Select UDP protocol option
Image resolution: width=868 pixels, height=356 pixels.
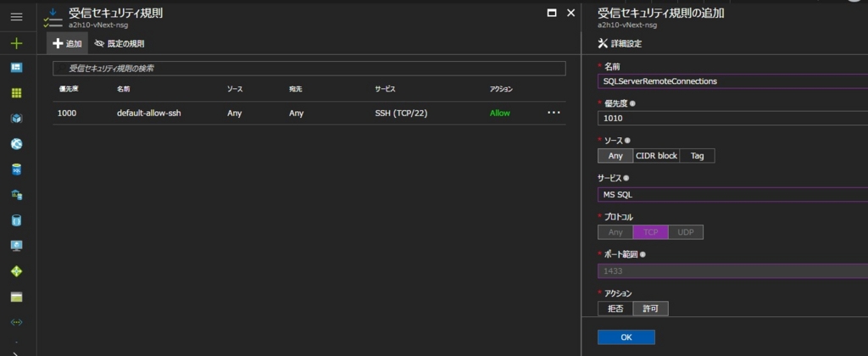pyautogui.click(x=686, y=232)
